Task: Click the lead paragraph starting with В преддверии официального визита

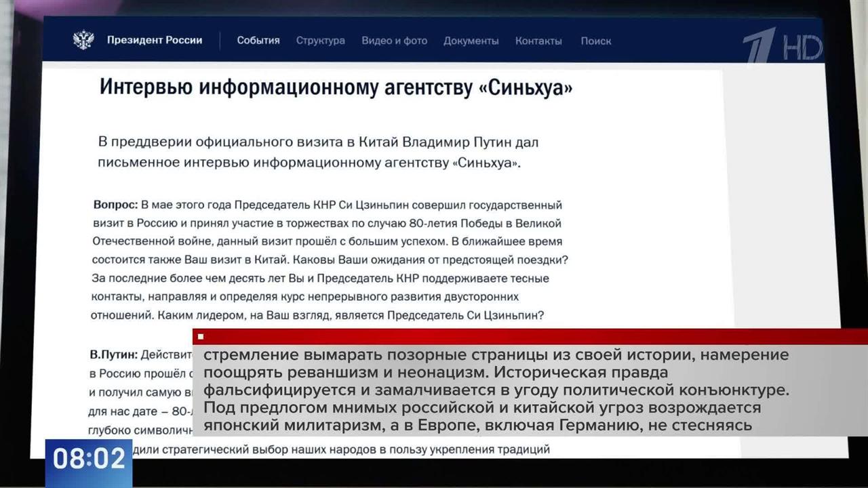Action: 318,153
